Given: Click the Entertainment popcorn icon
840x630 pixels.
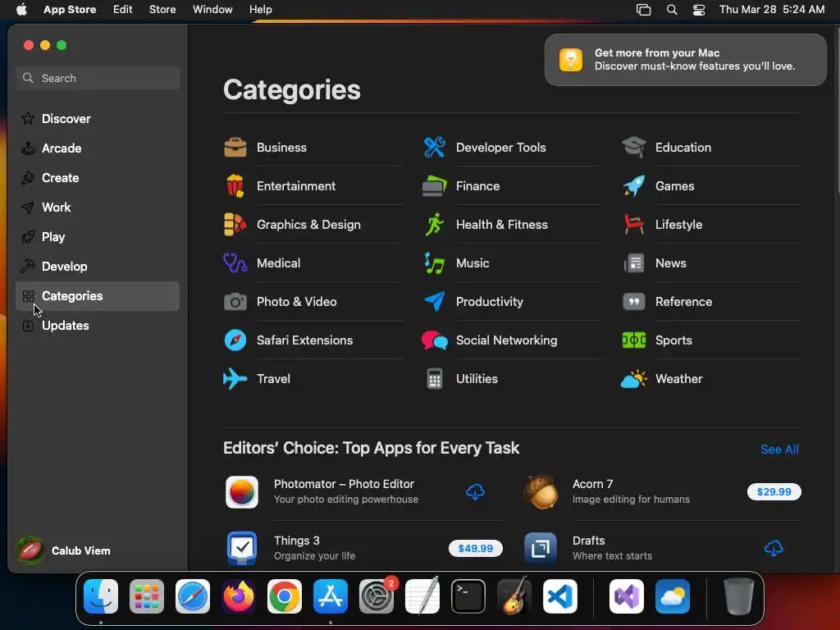Looking at the screenshot, I should [x=235, y=186].
